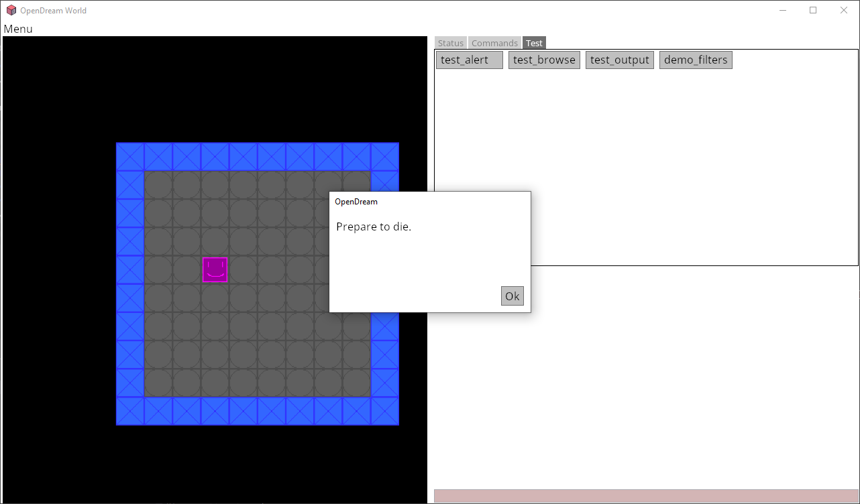Run the demo_filters verb
Viewport: 860px width, 504px height.
point(696,59)
